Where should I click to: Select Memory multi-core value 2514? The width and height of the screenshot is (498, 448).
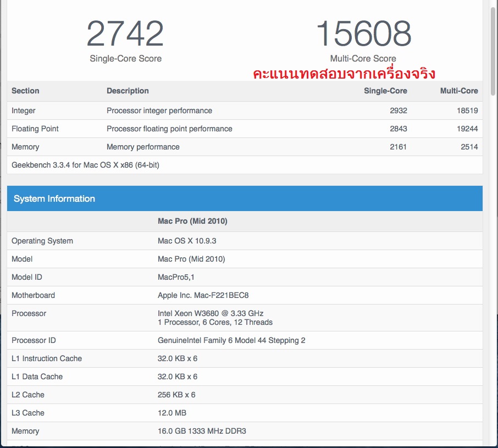(469, 147)
